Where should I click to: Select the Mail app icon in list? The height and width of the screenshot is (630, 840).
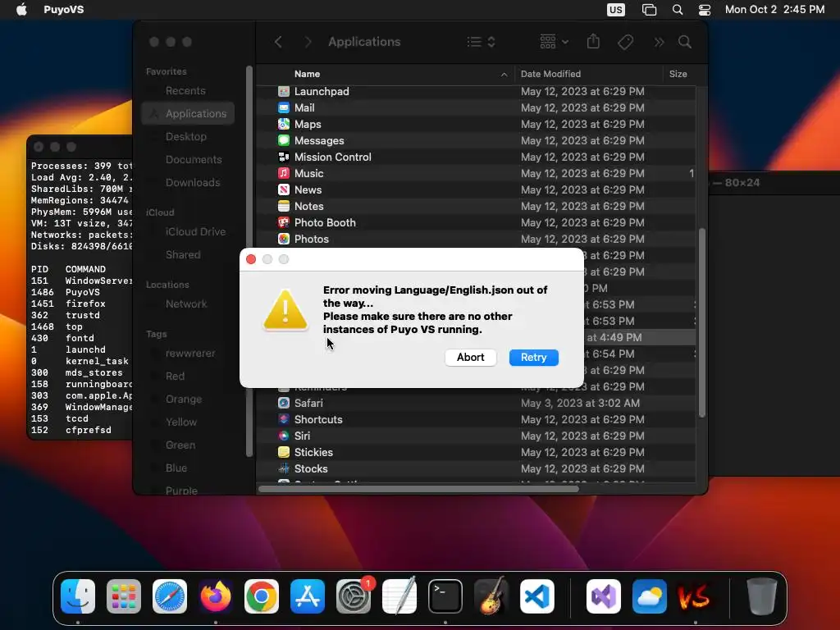pos(284,107)
